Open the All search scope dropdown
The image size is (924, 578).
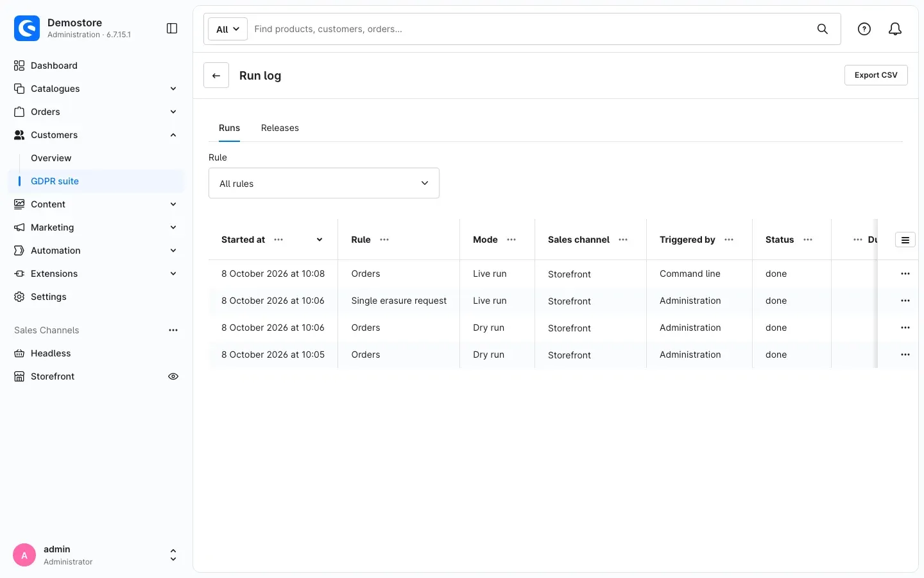(228, 29)
